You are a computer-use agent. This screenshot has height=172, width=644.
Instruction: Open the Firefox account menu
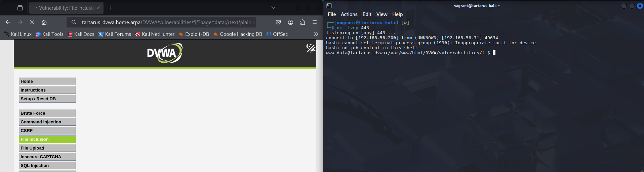coord(291,22)
